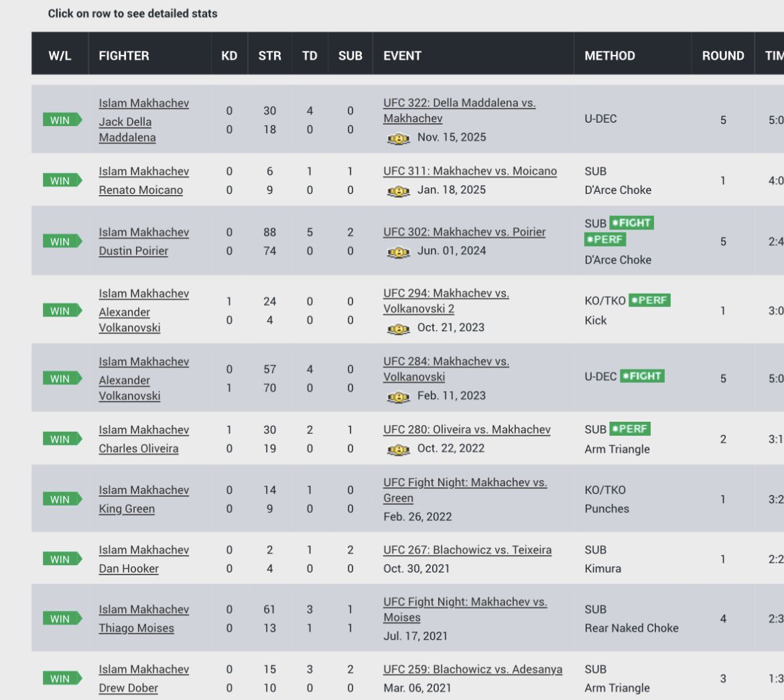Click the title belt icon for UFC 302

[399, 252]
